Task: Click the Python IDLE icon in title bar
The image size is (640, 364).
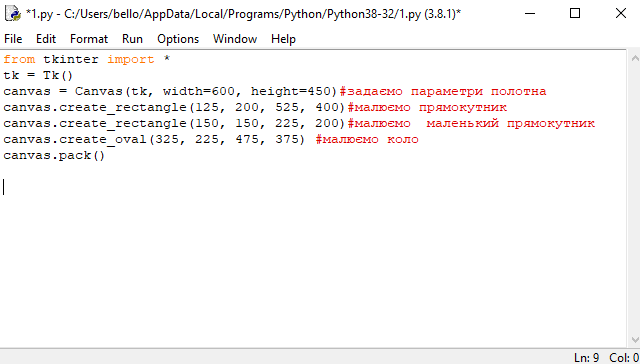Action: click(x=12, y=13)
